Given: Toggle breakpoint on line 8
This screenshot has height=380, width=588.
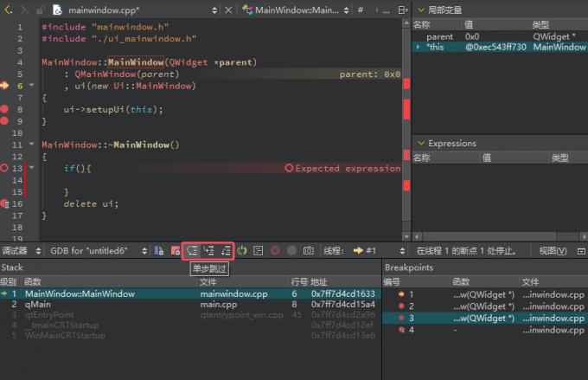Looking at the screenshot, I should pos(6,109).
